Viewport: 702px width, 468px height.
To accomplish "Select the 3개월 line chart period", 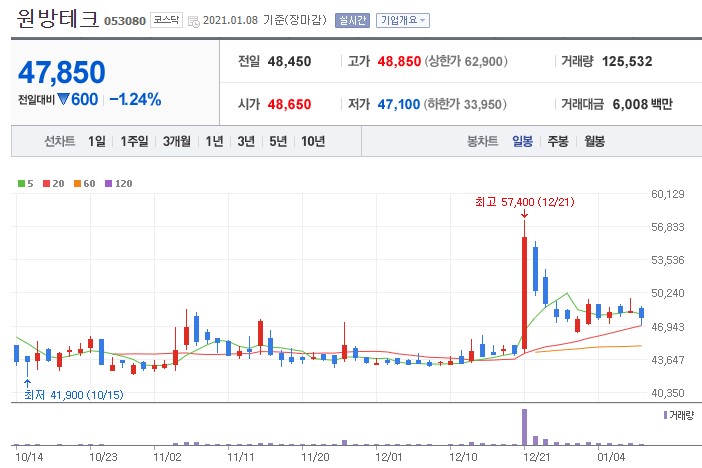I will pos(176,142).
